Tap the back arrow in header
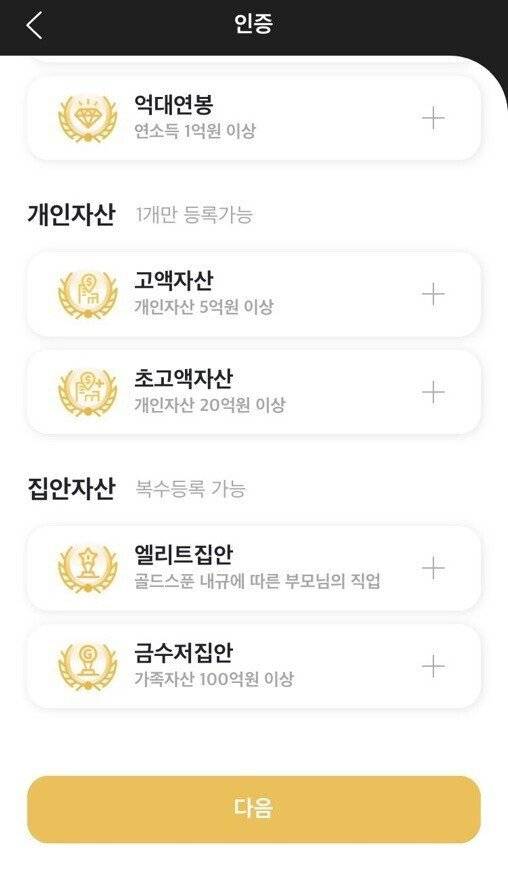 pyautogui.click(x=34, y=25)
